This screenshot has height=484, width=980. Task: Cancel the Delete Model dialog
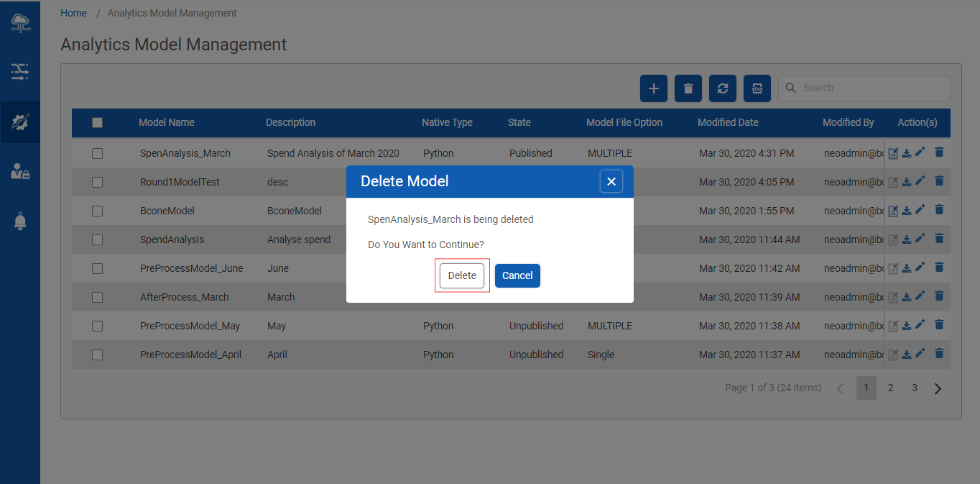[x=517, y=275]
